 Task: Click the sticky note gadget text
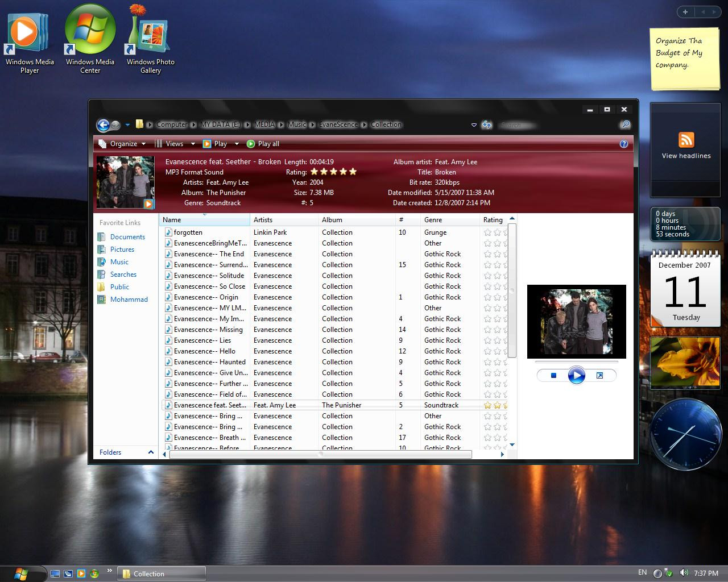(x=679, y=53)
